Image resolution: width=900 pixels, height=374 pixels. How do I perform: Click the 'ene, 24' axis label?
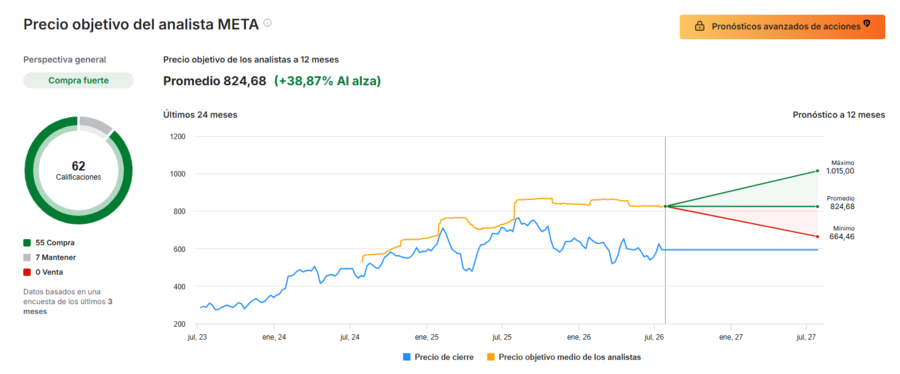[x=274, y=337]
